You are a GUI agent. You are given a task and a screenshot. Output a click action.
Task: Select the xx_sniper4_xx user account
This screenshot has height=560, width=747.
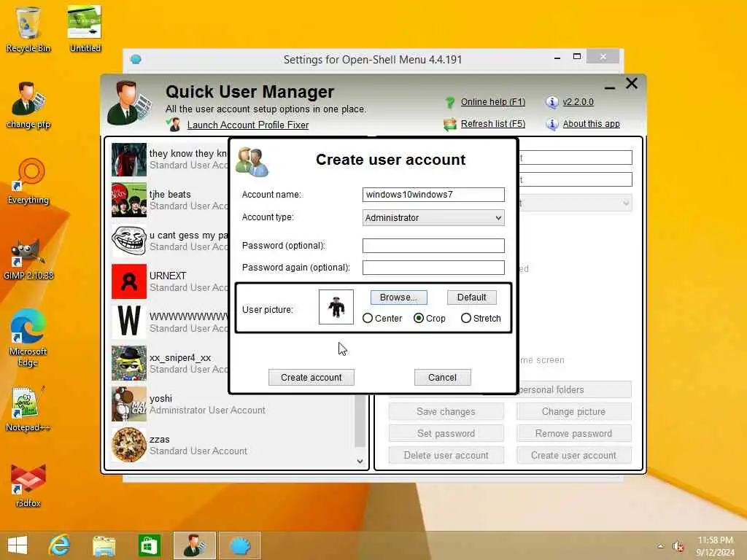coord(169,363)
